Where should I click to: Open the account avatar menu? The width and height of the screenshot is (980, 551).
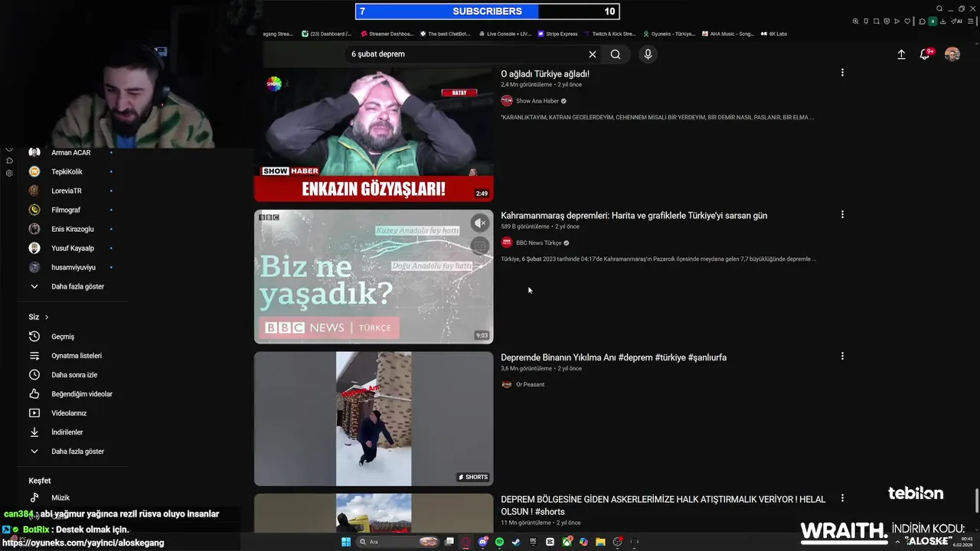[952, 54]
